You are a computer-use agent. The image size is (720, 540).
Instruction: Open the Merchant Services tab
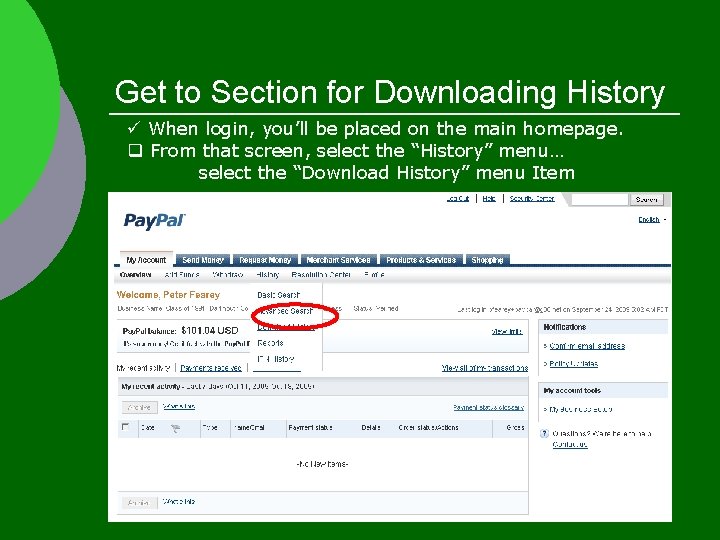pyautogui.click(x=338, y=260)
